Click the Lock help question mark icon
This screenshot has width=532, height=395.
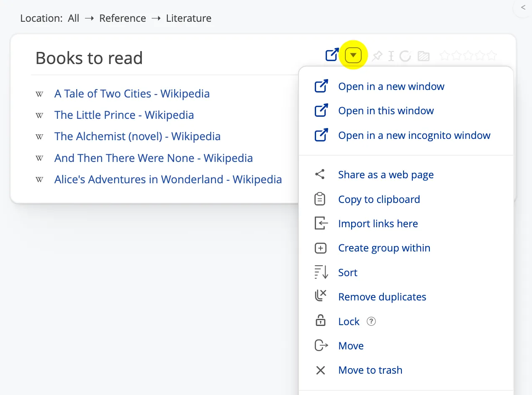pyautogui.click(x=371, y=321)
